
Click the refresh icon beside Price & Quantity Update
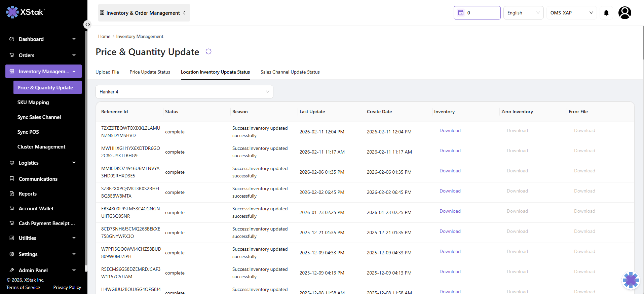pyautogui.click(x=209, y=51)
